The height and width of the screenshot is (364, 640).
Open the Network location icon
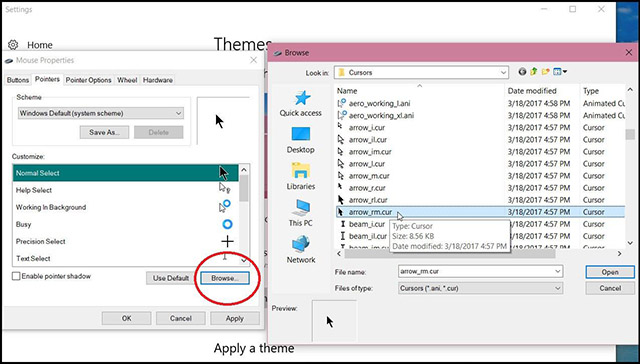point(301,244)
